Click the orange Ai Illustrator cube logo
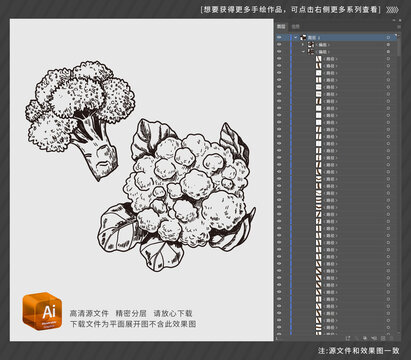Image resolution: width=411 pixels, height=360 pixels. (x=42, y=311)
